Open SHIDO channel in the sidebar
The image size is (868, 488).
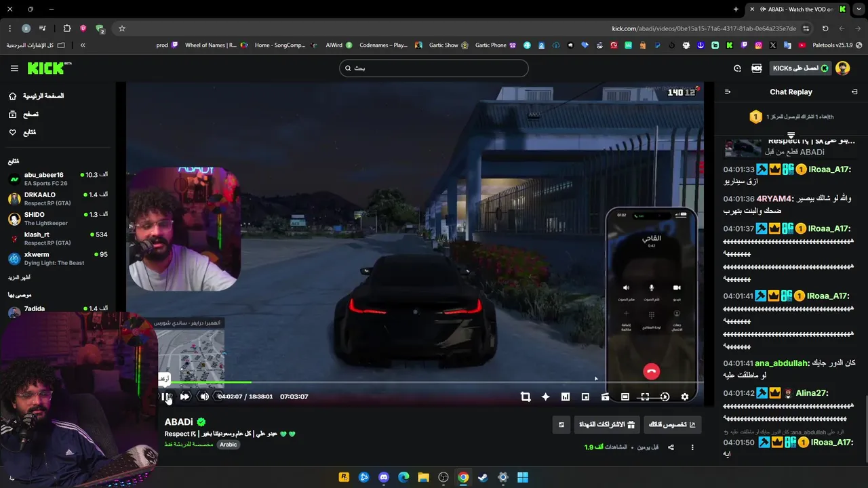point(58,219)
